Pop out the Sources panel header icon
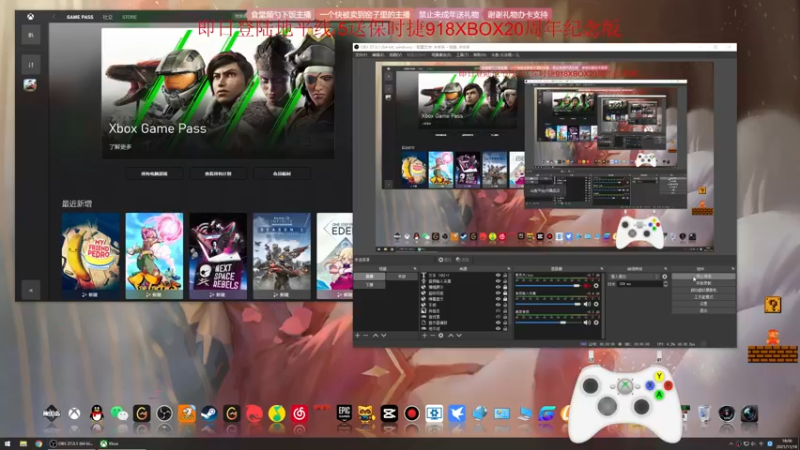The width and height of the screenshot is (800, 450). [509, 269]
